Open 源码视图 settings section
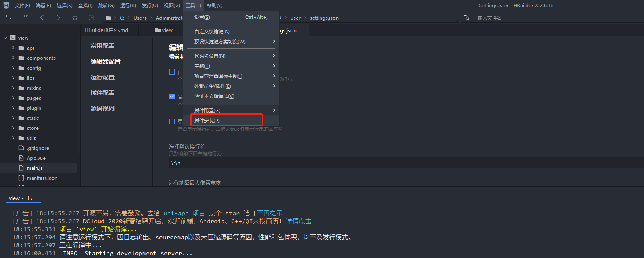The height and width of the screenshot is (258, 644). pos(103,109)
